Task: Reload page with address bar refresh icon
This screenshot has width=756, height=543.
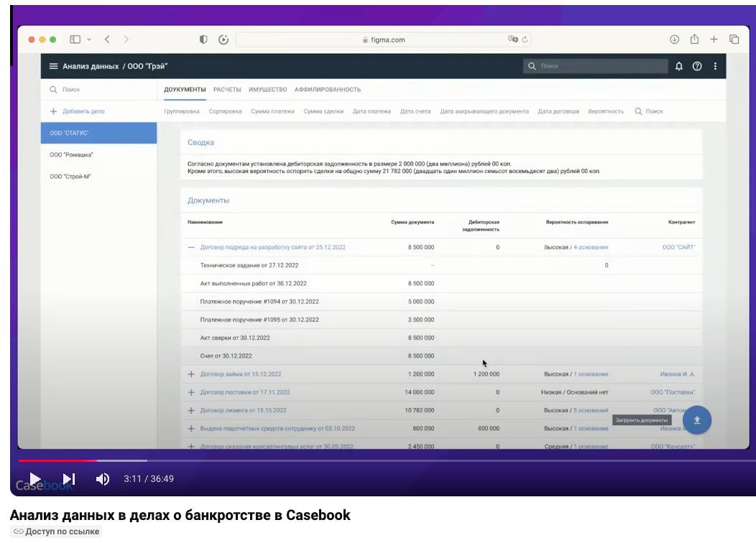Action: click(x=525, y=40)
